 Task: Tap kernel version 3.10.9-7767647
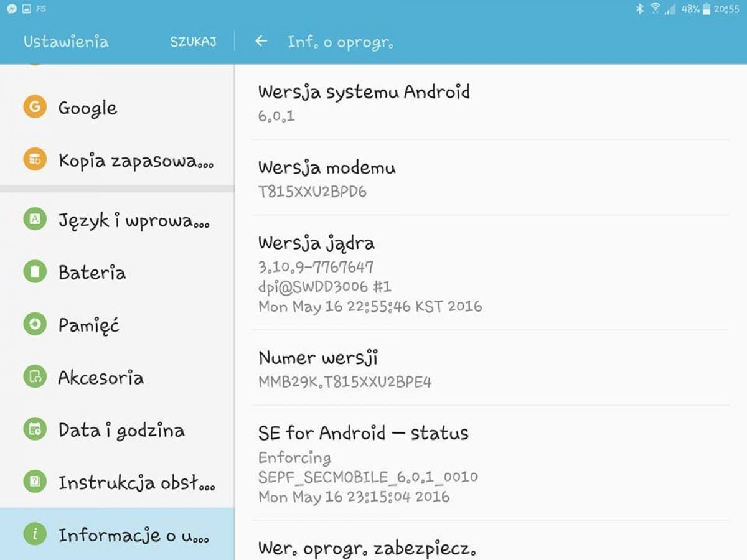[x=316, y=267]
